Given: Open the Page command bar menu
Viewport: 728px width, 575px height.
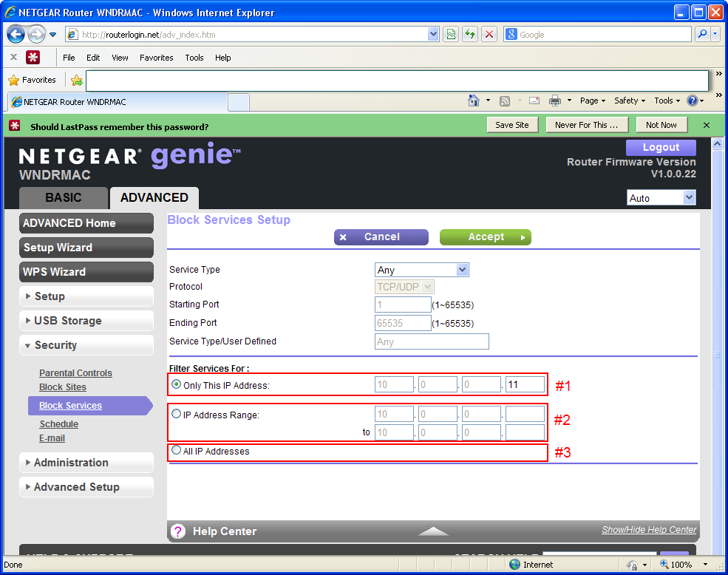Looking at the screenshot, I should (593, 101).
